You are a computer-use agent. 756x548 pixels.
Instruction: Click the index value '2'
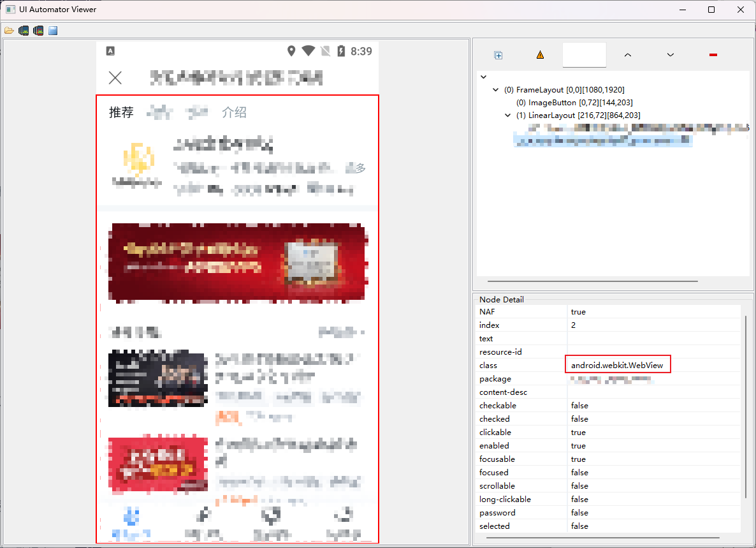pyautogui.click(x=573, y=325)
